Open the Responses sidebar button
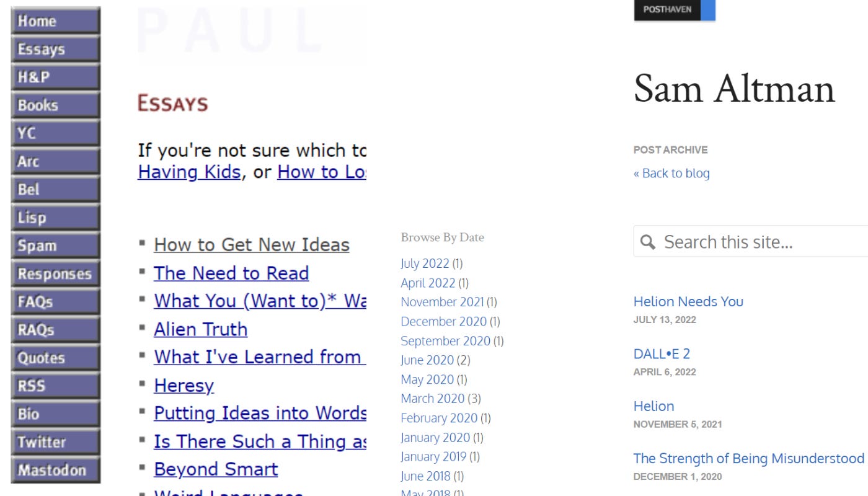 tap(56, 273)
